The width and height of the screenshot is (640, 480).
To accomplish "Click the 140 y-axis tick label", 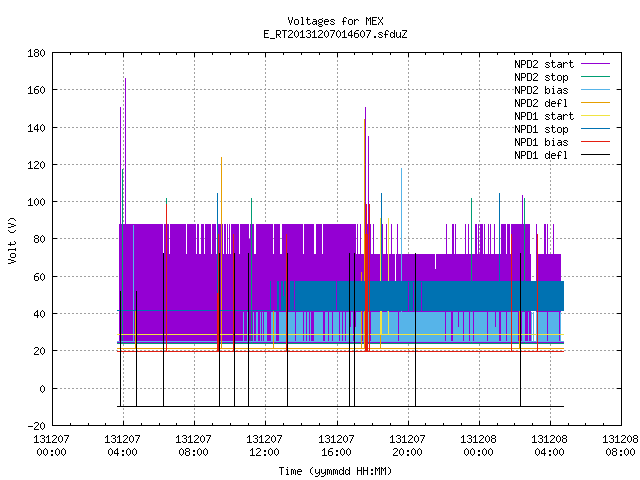I will pos(36,128).
